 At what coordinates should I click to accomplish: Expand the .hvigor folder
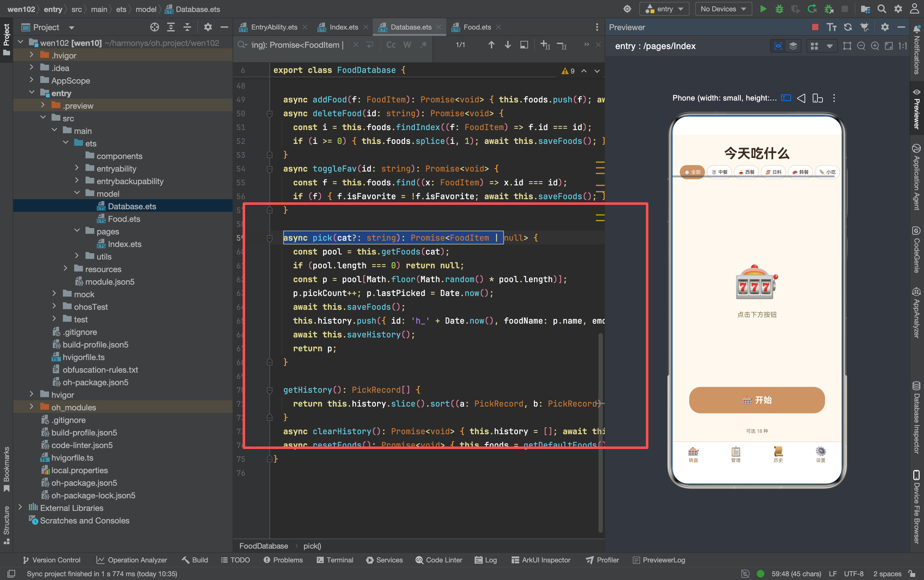point(31,55)
